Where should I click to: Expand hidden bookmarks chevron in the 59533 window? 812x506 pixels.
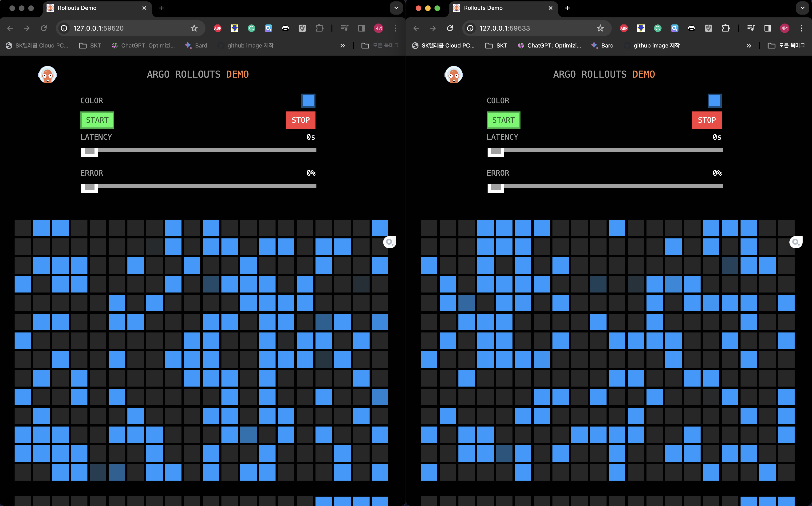point(749,46)
